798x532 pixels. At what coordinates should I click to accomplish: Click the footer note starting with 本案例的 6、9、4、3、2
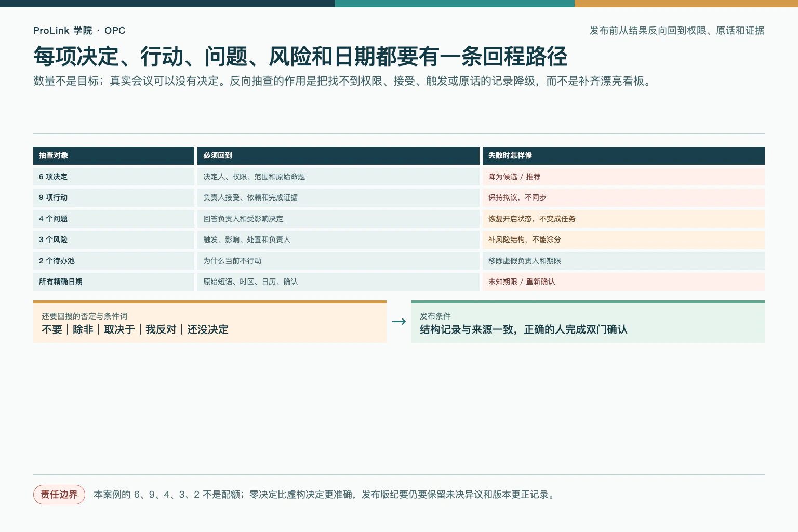click(326, 495)
